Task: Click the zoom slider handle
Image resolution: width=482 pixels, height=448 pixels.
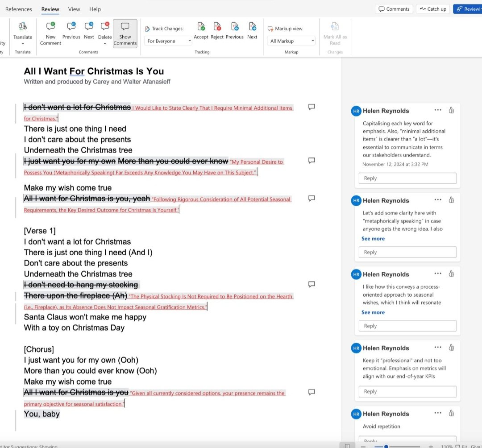Action: tap(386, 447)
